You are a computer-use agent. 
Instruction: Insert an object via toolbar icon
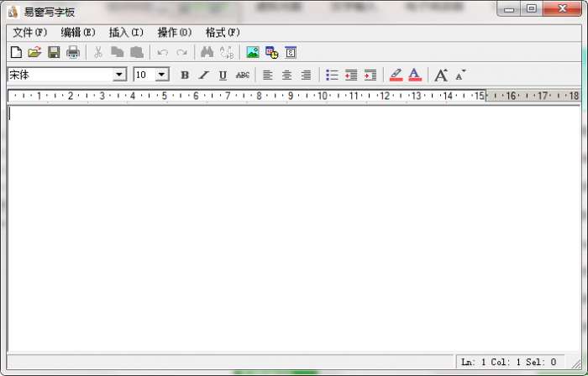[x=291, y=52]
